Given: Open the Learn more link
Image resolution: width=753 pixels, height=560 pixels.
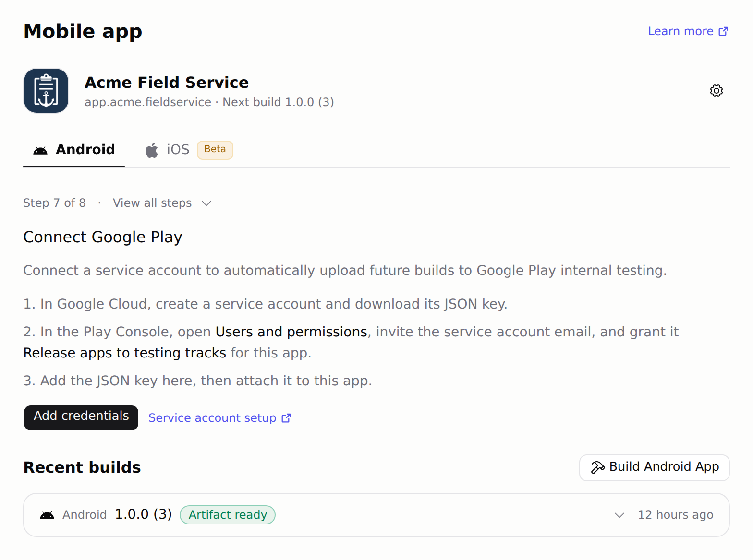Looking at the screenshot, I should coord(688,31).
